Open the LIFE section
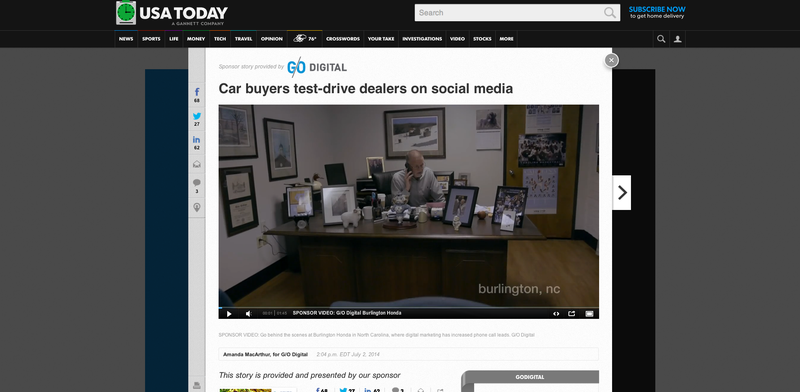Image resolution: width=800 pixels, height=392 pixels. pyautogui.click(x=174, y=39)
